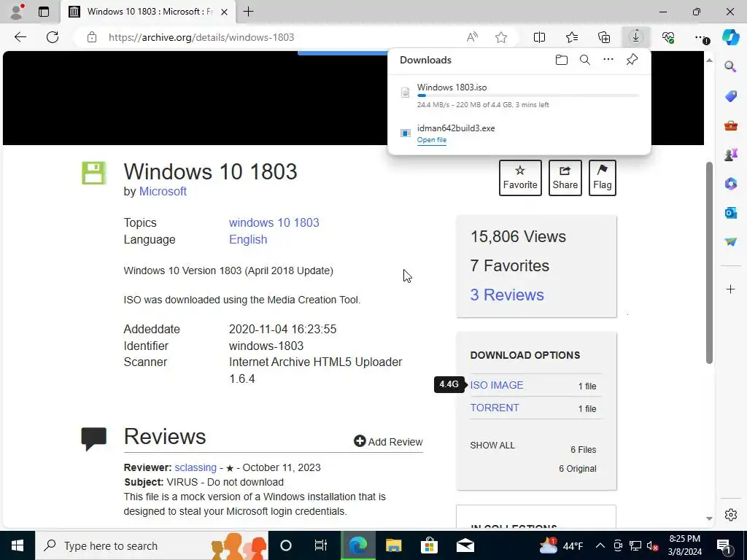The height and width of the screenshot is (560, 747).
Task: Open the Windows Start menu
Action: (18, 545)
